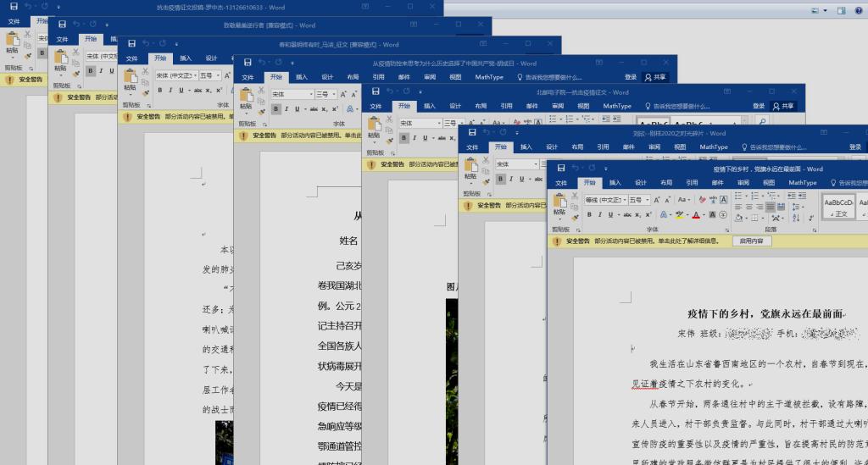The image size is (868, 465).
Task: Open 五号 size dropdown in 春和景明 window
Action: (218, 75)
